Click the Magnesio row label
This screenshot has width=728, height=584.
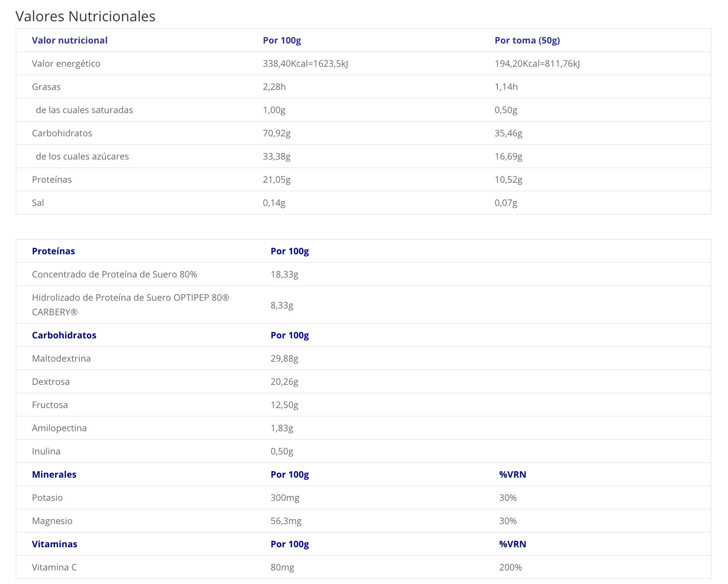coord(52,521)
